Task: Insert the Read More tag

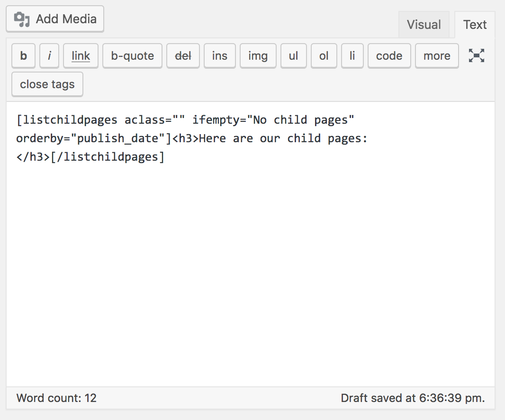Action: (437, 56)
